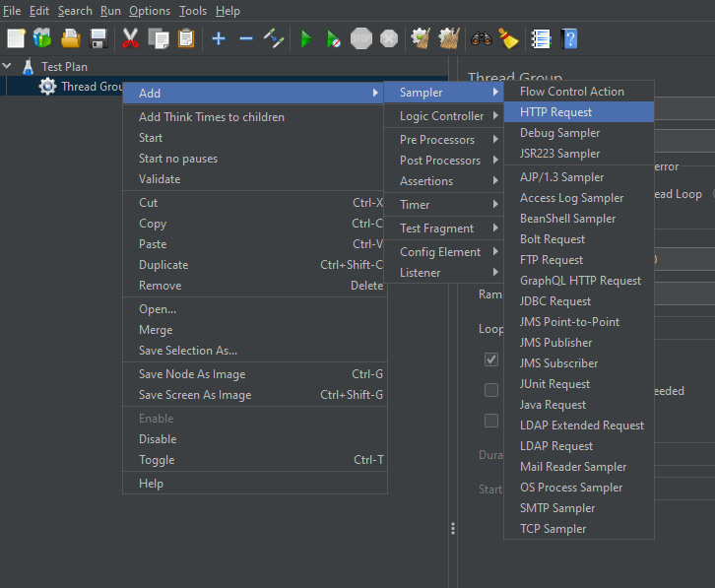Image resolution: width=715 pixels, height=588 pixels.
Task: Expand the Pre Processors submenu
Action: tap(444, 140)
